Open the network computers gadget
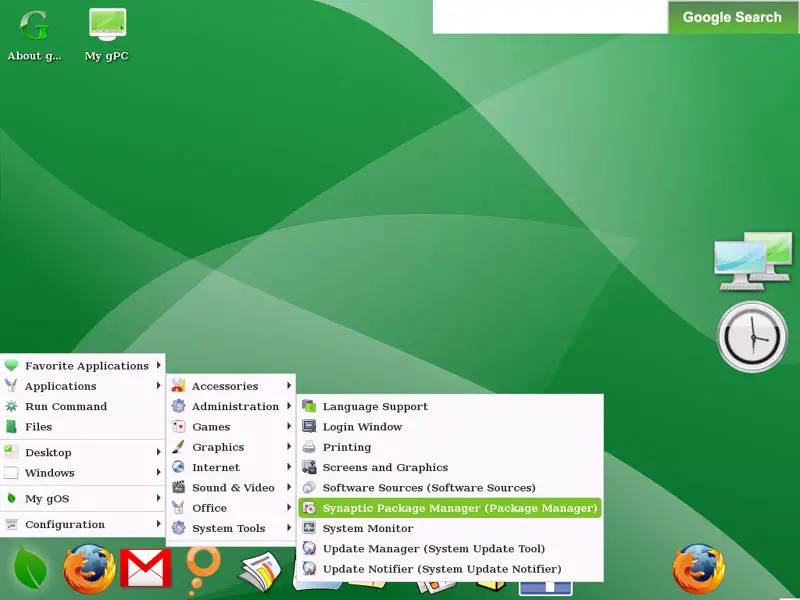Screen dimensions: 800x600 click(752, 261)
